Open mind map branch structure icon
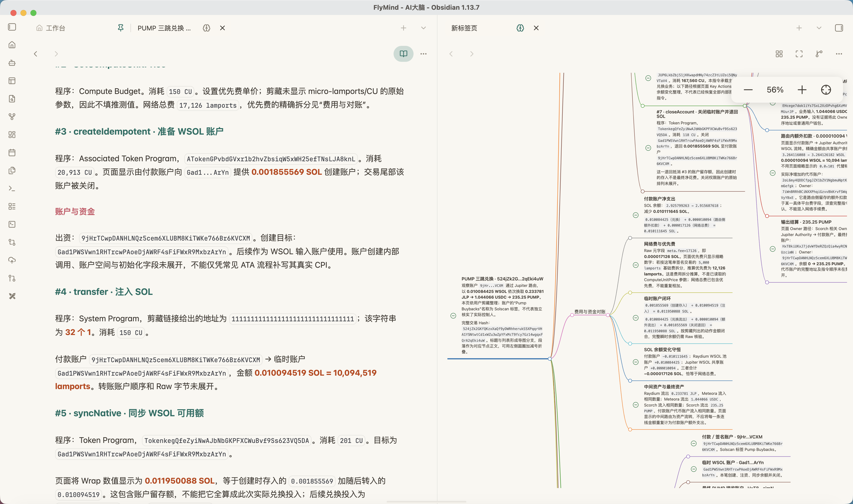 819,54
